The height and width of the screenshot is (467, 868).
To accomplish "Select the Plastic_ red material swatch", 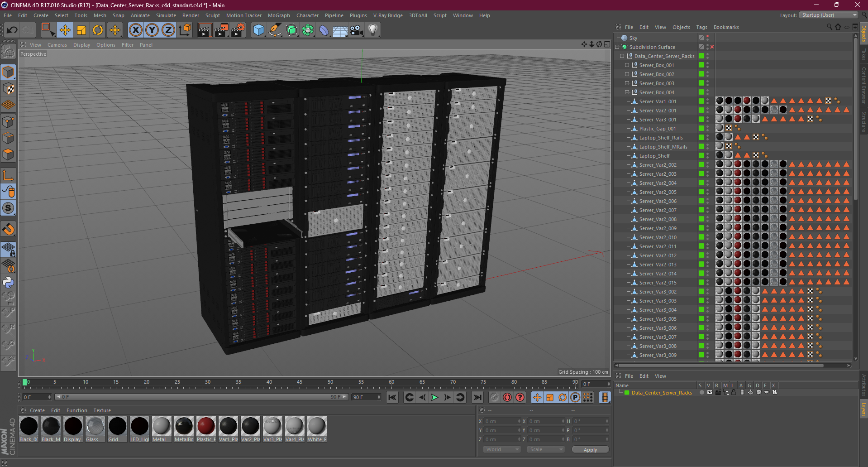I will (206, 429).
